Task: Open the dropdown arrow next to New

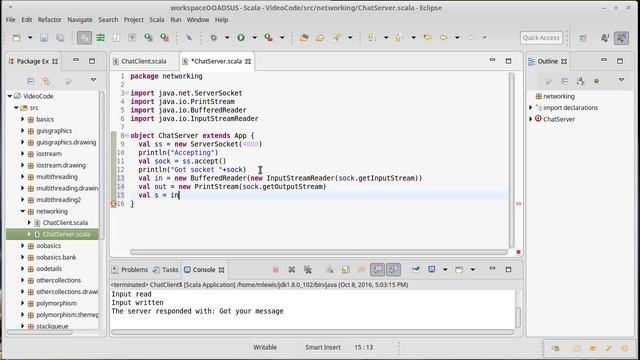Action: coord(30,38)
